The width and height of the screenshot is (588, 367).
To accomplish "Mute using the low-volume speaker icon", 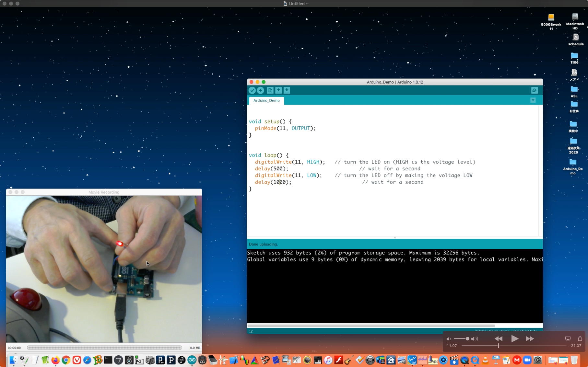I will tap(449, 339).
